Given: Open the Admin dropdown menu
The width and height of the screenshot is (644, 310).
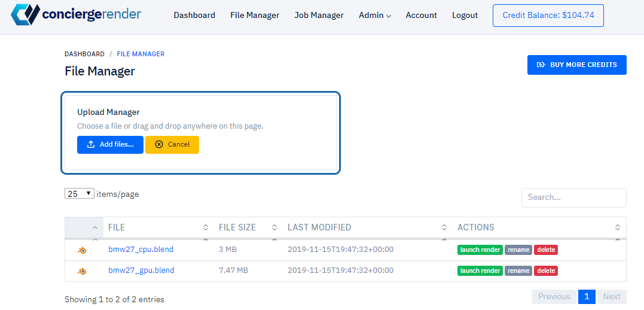Looking at the screenshot, I should pyautogui.click(x=374, y=15).
